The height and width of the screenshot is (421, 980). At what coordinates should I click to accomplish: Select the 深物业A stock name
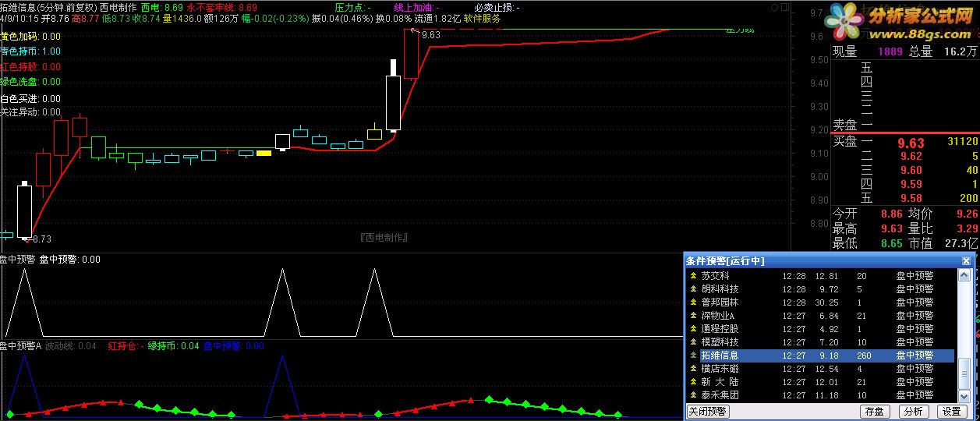point(717,315)
